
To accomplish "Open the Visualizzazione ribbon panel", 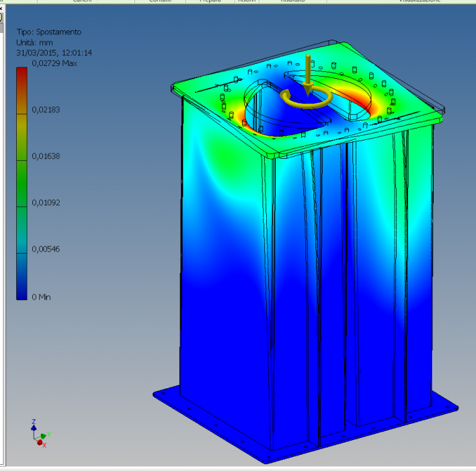I will (420, 2).
